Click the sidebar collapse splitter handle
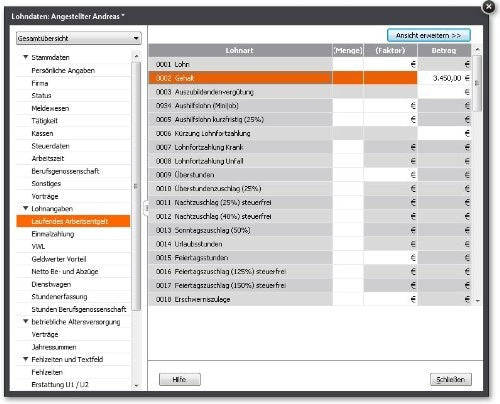Screen dimensions: 500x404 tap(145, 208)
